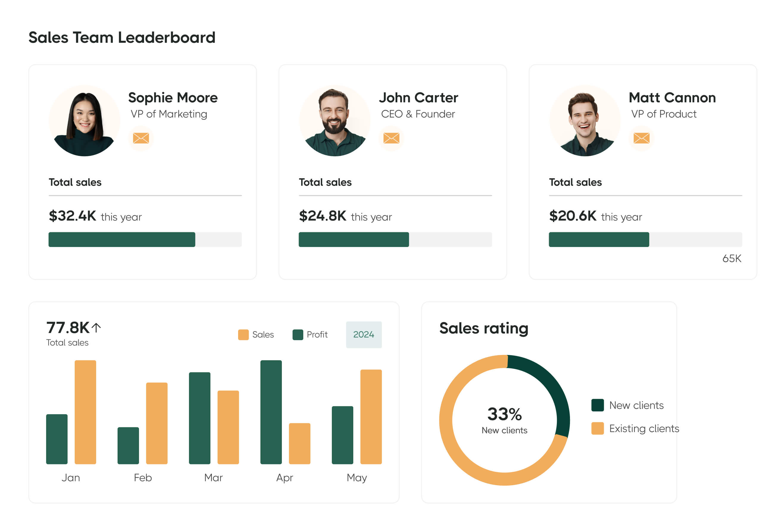775x532 pixels.
Task: Click the upward arrow beside 77.8K
Action: pyautogui.click(x=96, y=327)
